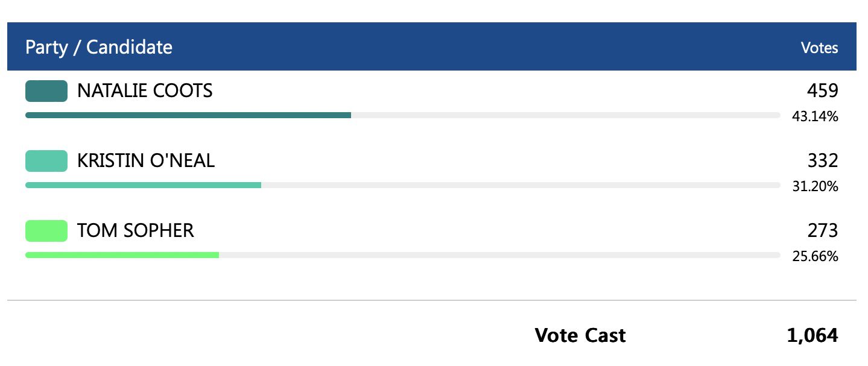
Task: Select the NATALIE COOTS candidate name
Action: tap(145, 91)
